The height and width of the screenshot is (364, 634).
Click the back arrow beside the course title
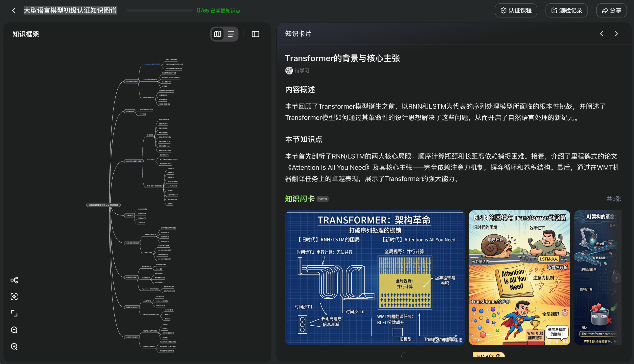click(14, 10)
